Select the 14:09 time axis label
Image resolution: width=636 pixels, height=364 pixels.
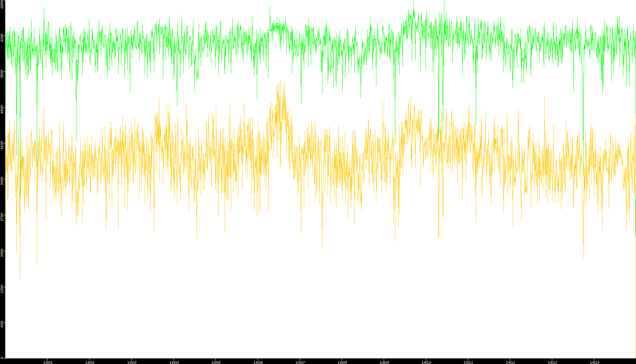tap(384, 362)
